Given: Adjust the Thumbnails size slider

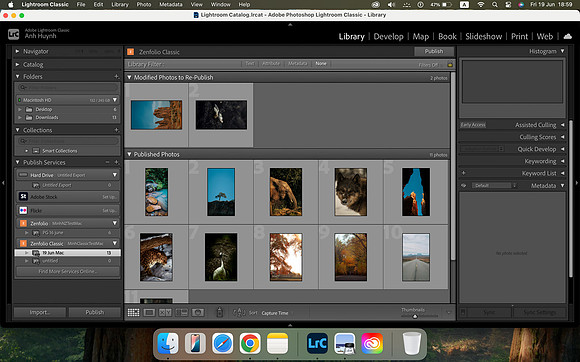Looking at the screenshot, I should pos(415,316).
